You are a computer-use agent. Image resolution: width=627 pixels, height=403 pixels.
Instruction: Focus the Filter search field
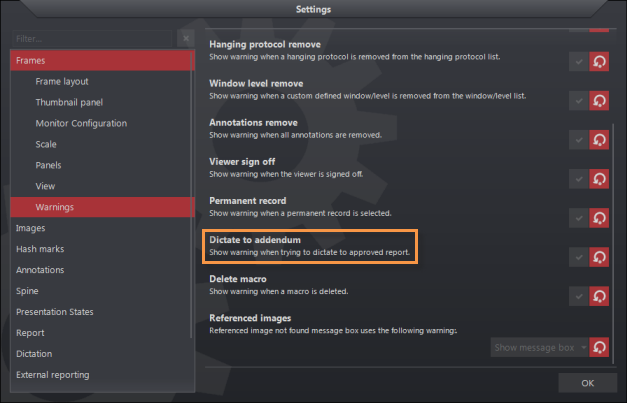click(92, 39)
